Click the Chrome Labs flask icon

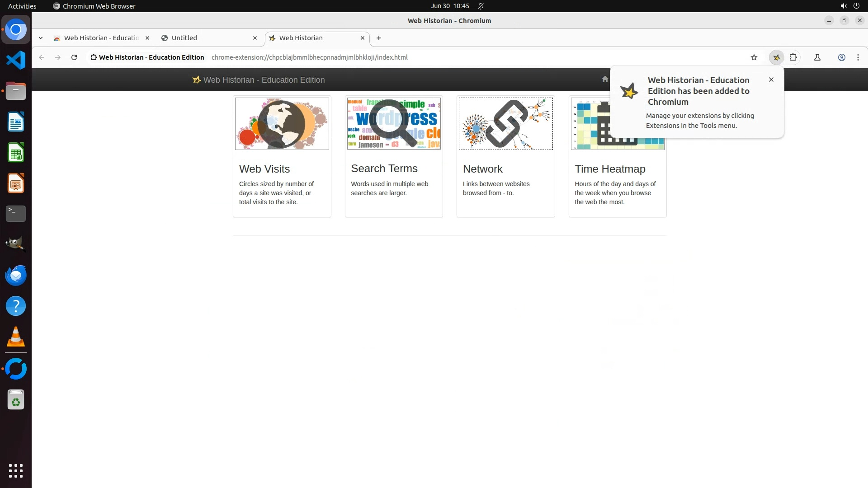click(817, 57)
